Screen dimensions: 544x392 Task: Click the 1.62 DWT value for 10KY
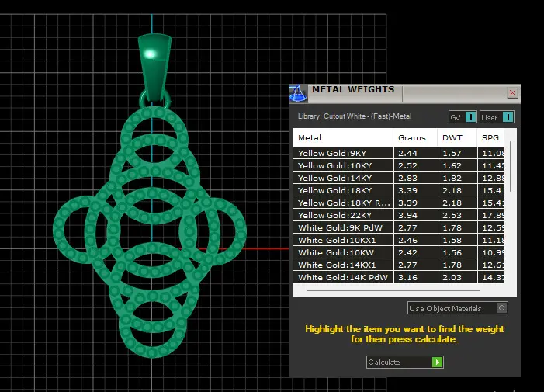452,166
